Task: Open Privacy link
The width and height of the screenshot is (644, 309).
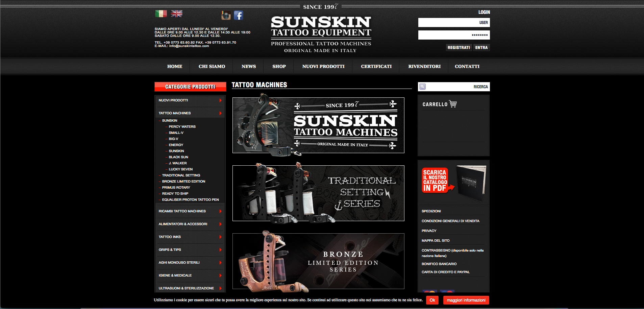Action: coord(429,231)
